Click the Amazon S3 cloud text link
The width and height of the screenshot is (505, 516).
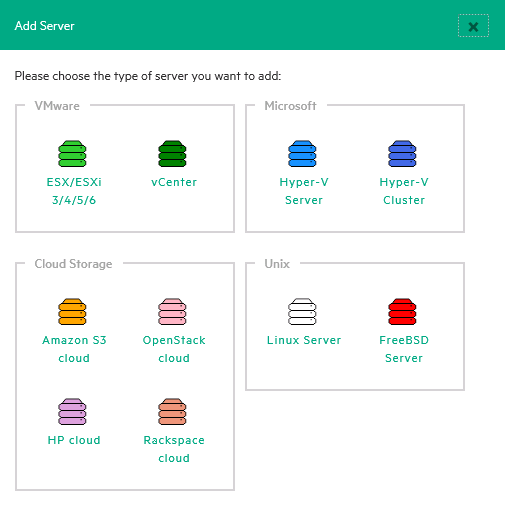coord(74,349)
